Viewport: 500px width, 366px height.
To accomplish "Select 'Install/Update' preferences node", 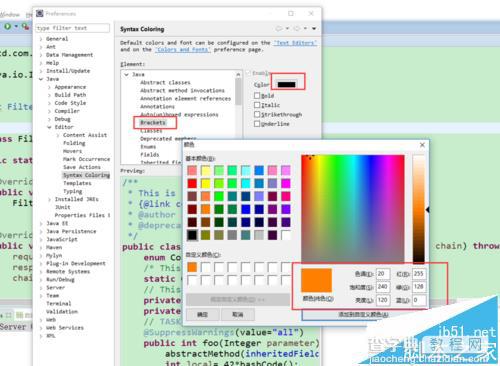I will tap(68, 71).
